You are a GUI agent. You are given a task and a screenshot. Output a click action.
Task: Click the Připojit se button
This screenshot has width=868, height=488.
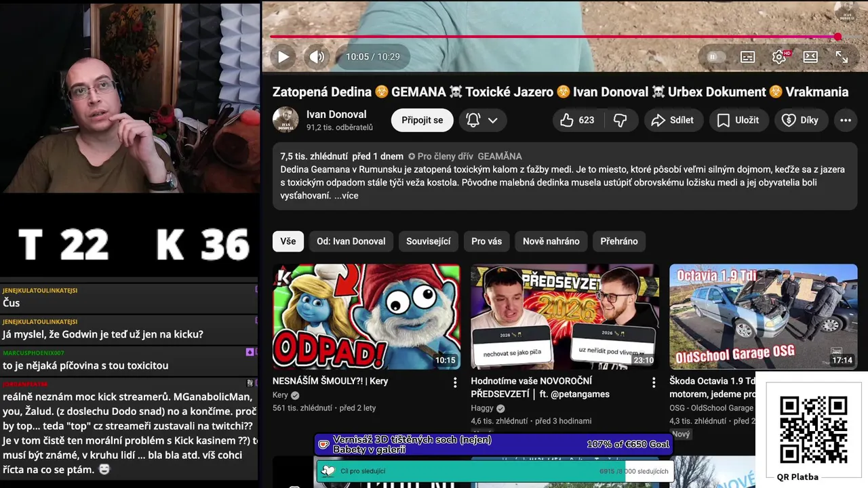tap(422, 120)
